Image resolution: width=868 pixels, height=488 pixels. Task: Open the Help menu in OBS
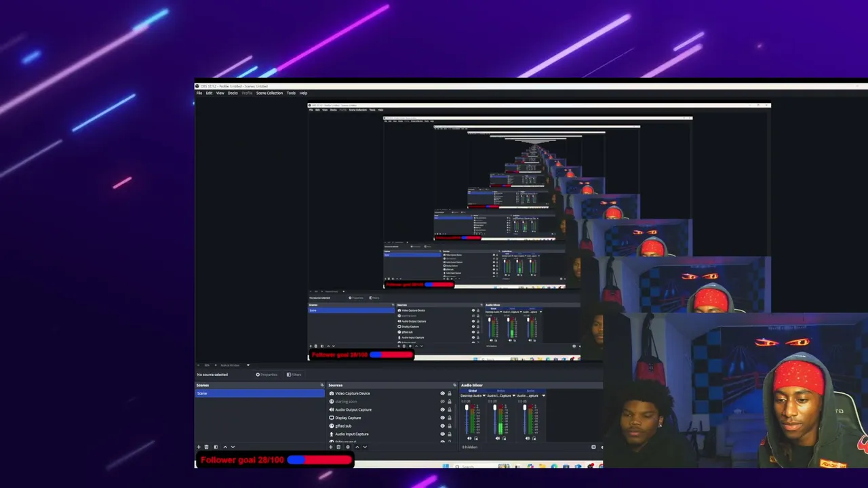pos(303,93)
